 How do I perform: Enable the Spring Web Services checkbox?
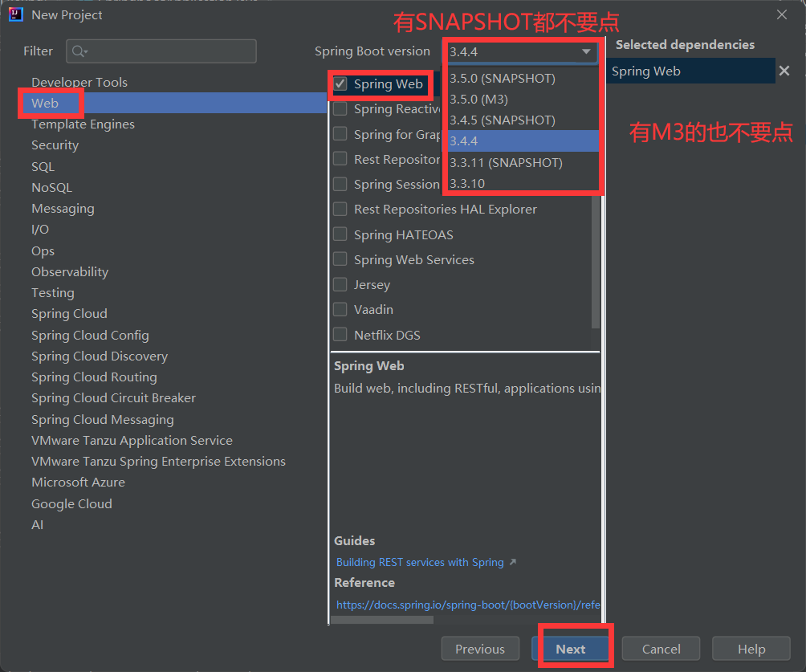(340, 259)
